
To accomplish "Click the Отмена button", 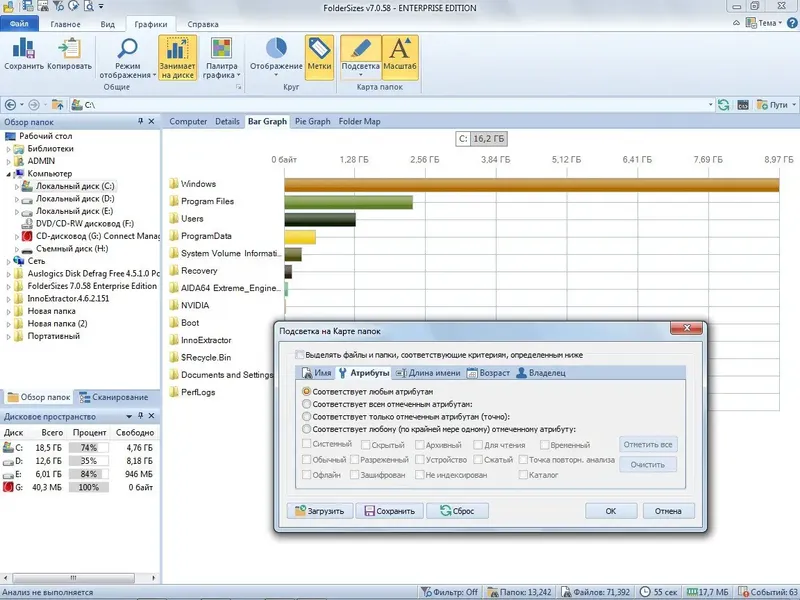I will point(668,511).
